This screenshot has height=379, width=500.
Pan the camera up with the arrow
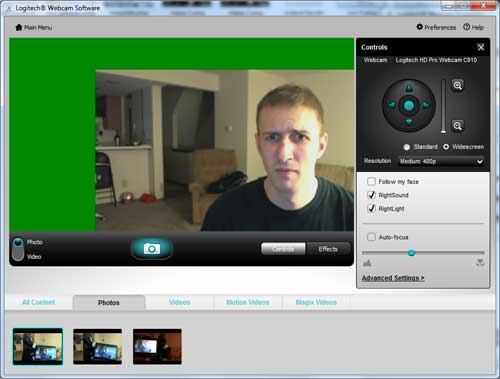tap(409, 89)
